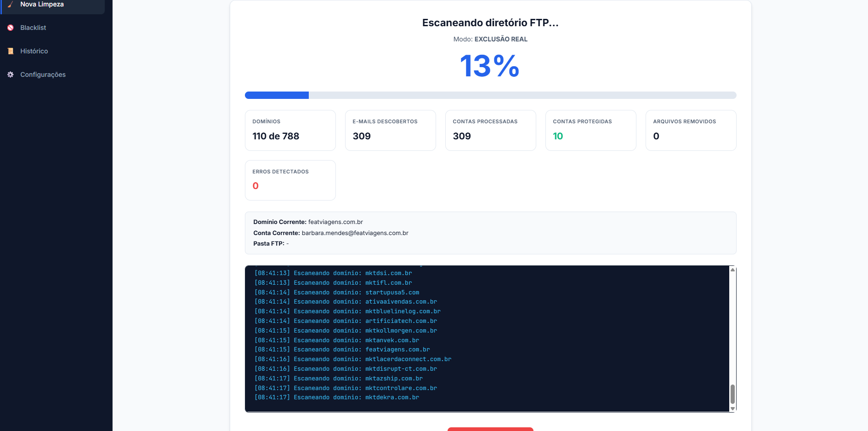Select the Arquivos Removidos card
This screenshot has height=431, width=868.
[691, 130]
